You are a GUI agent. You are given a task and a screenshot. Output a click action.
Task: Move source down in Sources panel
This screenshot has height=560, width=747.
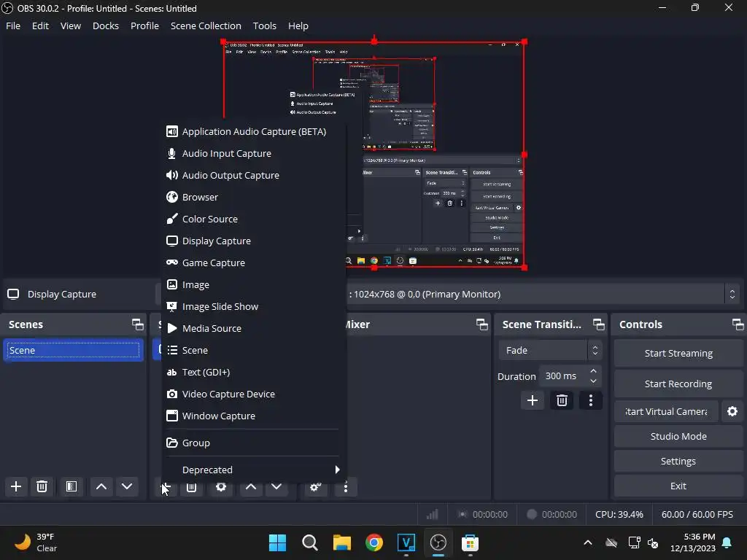(276, 488)
